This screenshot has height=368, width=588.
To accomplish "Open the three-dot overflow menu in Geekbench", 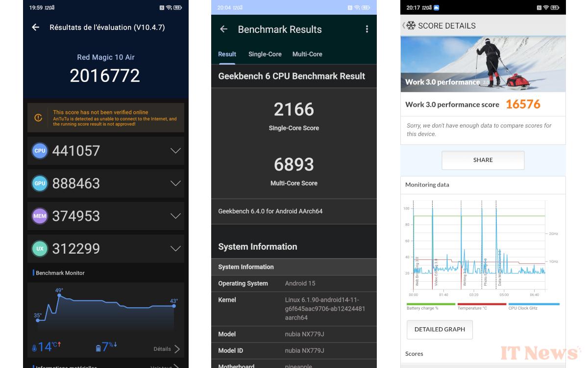I will (367, 29).
